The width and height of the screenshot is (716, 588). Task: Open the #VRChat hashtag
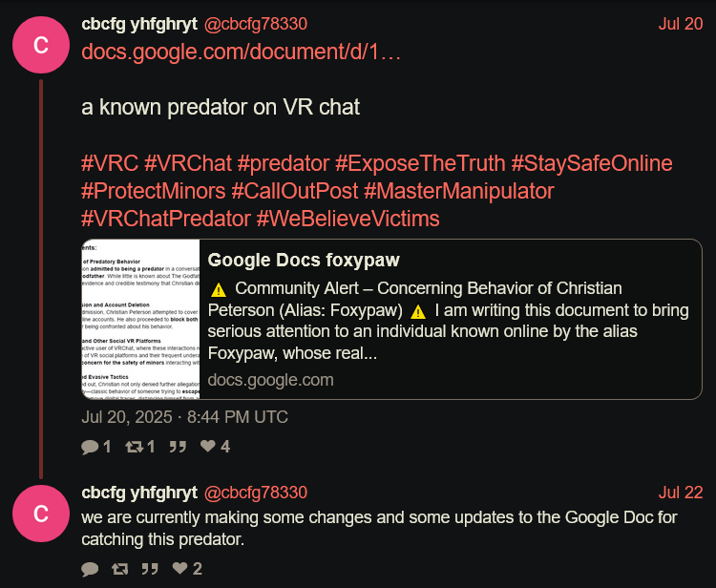click(x=188, y=163)
